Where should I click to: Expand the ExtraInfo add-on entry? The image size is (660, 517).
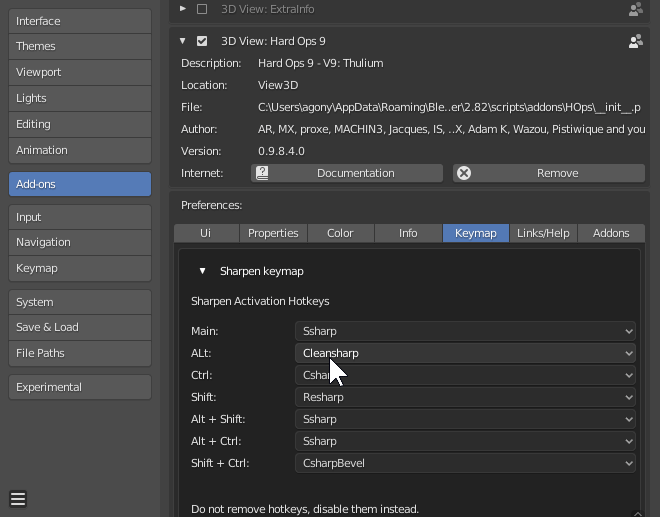tap(183, 9)
